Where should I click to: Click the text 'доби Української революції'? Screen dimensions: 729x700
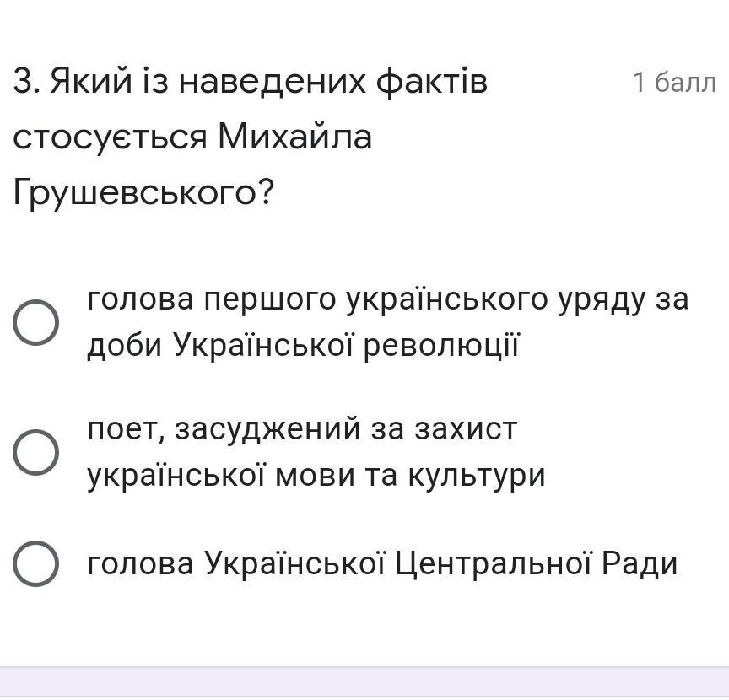305,344
